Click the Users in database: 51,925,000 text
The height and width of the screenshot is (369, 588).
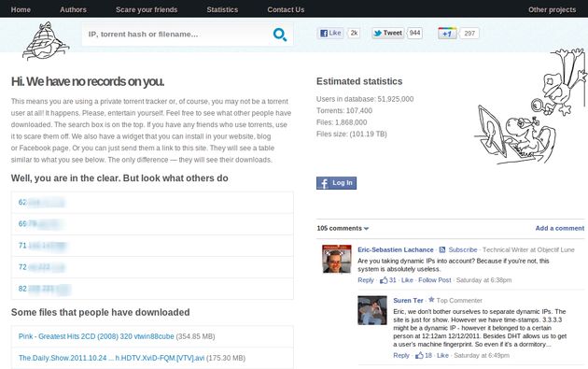(x=365, y=99)
